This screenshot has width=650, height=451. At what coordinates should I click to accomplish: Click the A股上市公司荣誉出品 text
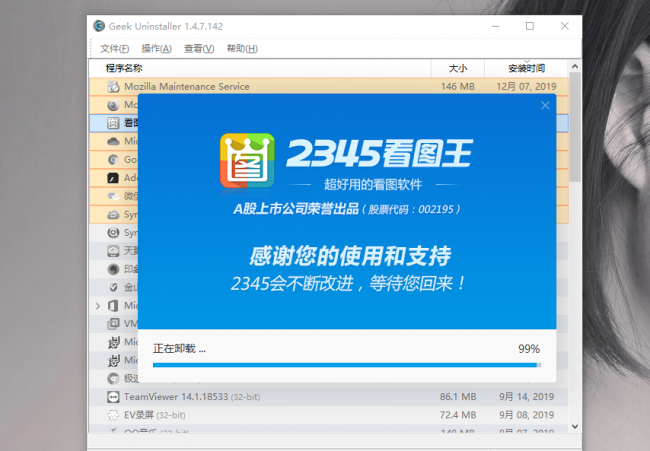click(x=296, y=209)
